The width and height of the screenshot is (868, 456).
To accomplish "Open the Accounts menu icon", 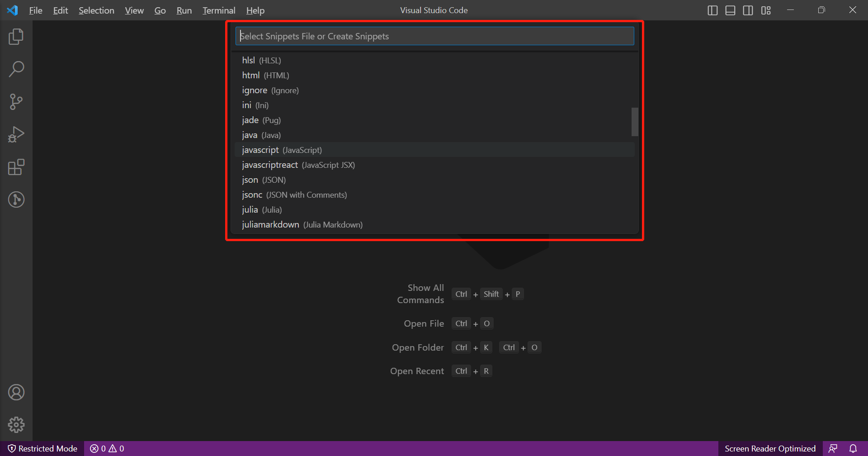I will [16, 392].
